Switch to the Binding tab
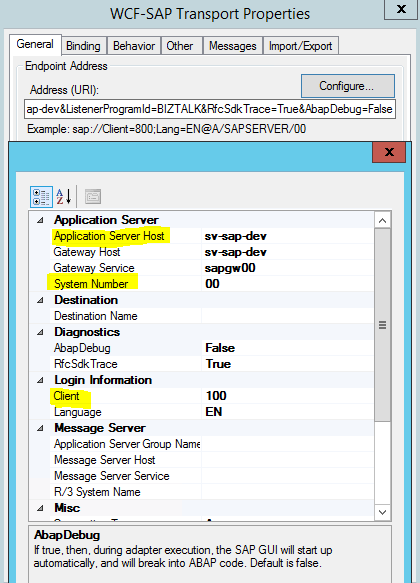420x583 pixels. pos(83,46)
